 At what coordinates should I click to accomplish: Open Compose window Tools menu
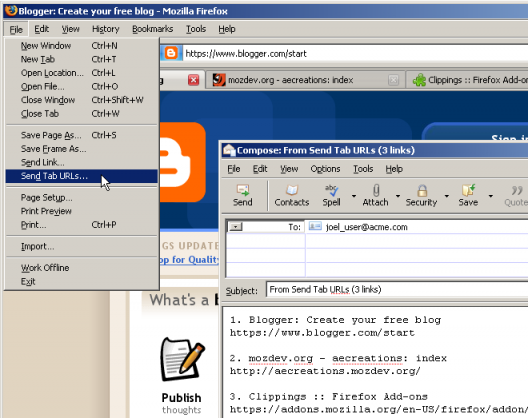tap(363, 169)
